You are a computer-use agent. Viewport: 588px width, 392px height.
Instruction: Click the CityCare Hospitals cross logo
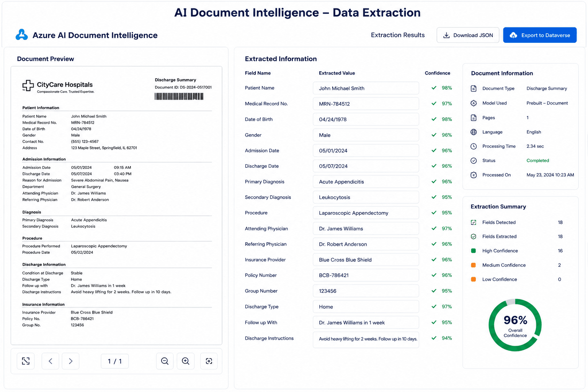pyautogui.click(x=28, y=86)
